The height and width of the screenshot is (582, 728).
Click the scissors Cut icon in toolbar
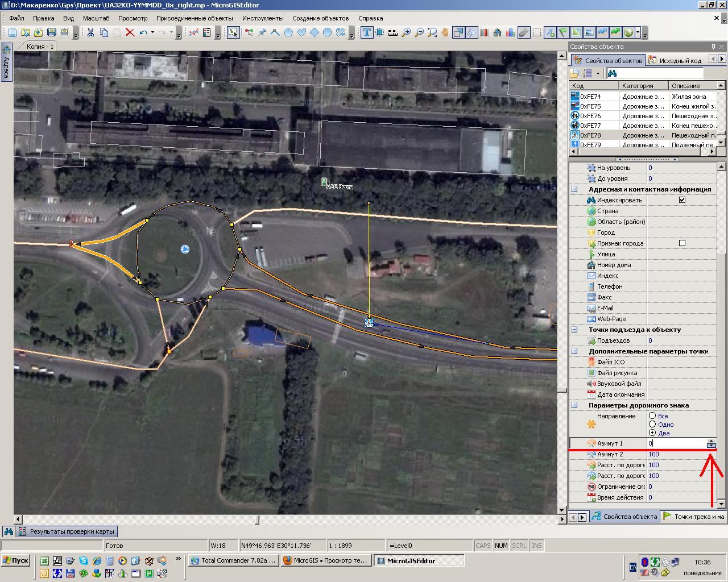click(x=90, y=32)
